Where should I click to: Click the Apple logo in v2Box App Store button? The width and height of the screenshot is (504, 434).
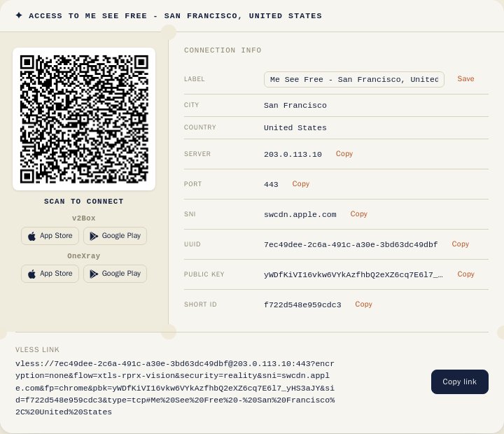tap(31, 237)
